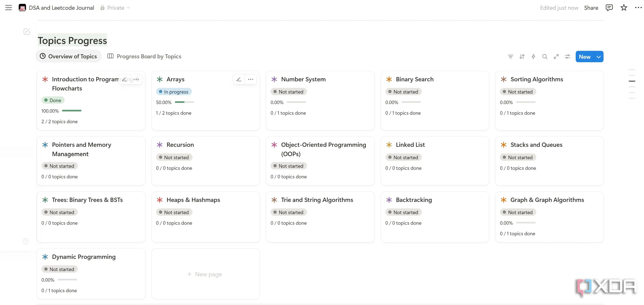This screenshot has height=305, width=644.
Task: Open the three-dot menu on Arrays card
Action: pos(250,80)
